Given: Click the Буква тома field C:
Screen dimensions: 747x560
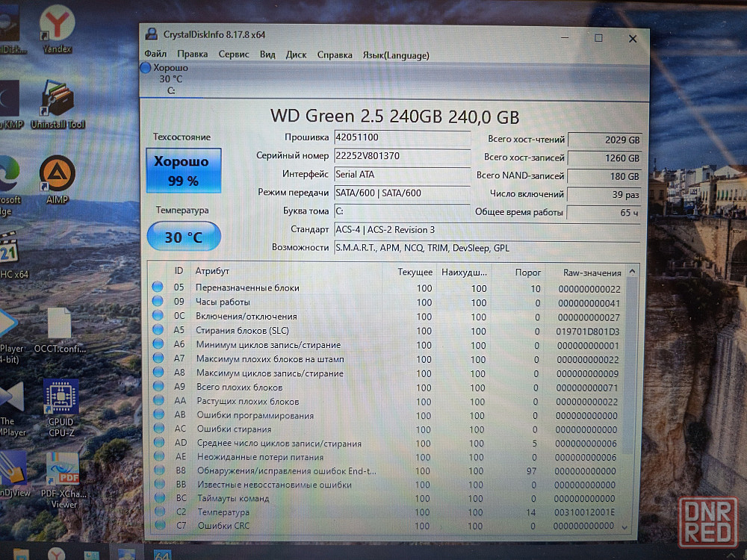Looking at the screenshot, I should tap(402, 211).
